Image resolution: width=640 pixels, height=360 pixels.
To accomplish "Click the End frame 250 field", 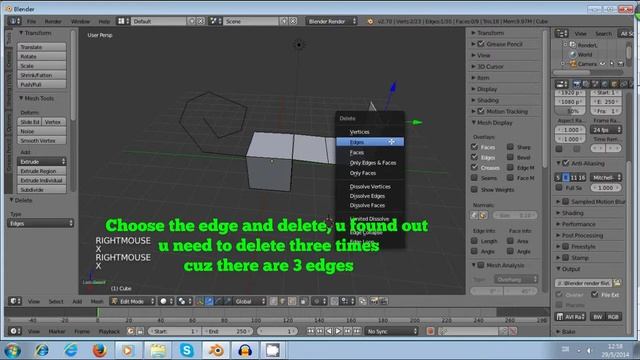I will (x=228, y=331).
